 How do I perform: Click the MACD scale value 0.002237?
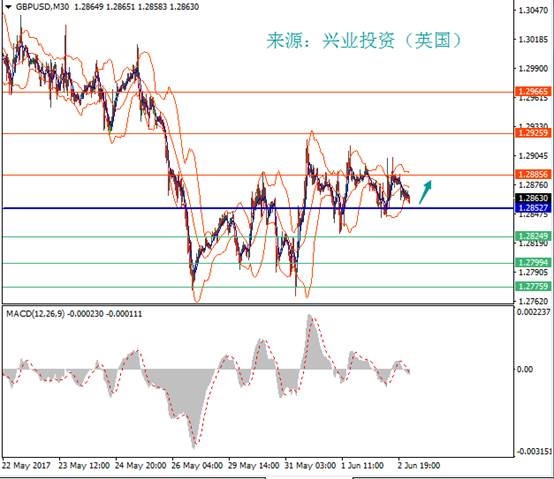pyautogui.click(x=534, y=312)
